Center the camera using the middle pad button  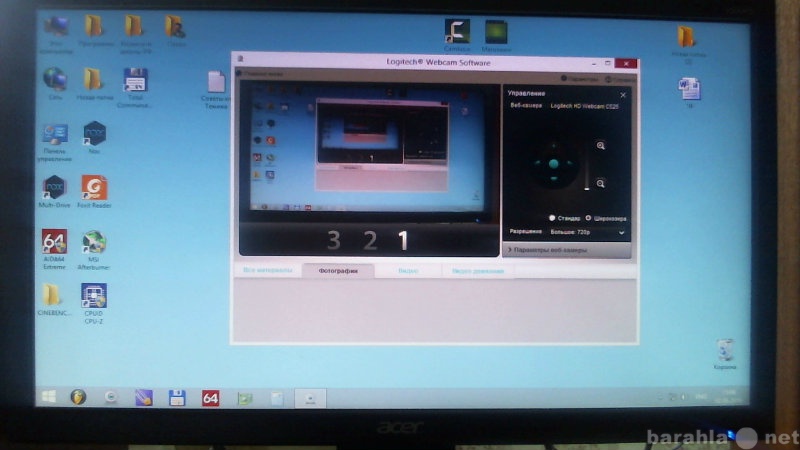pyautogui.click(x=554, y=163)
